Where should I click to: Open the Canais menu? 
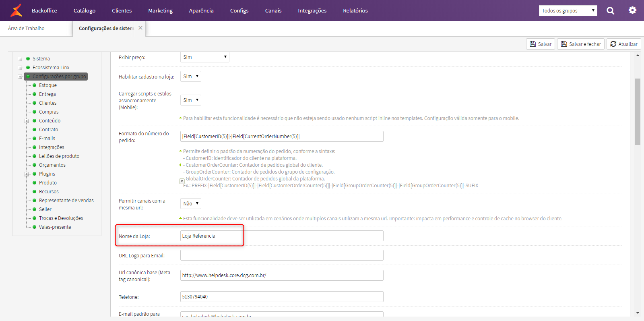coord(273,10)
